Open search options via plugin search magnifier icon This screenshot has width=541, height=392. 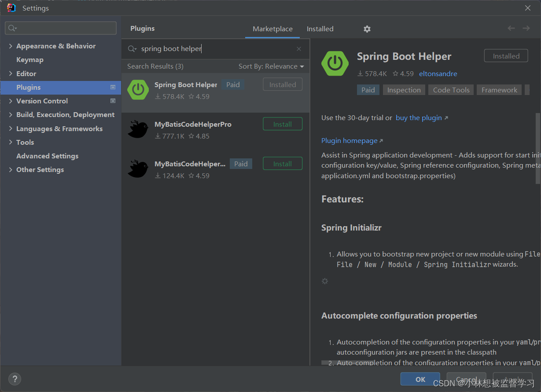pos(132,49)
